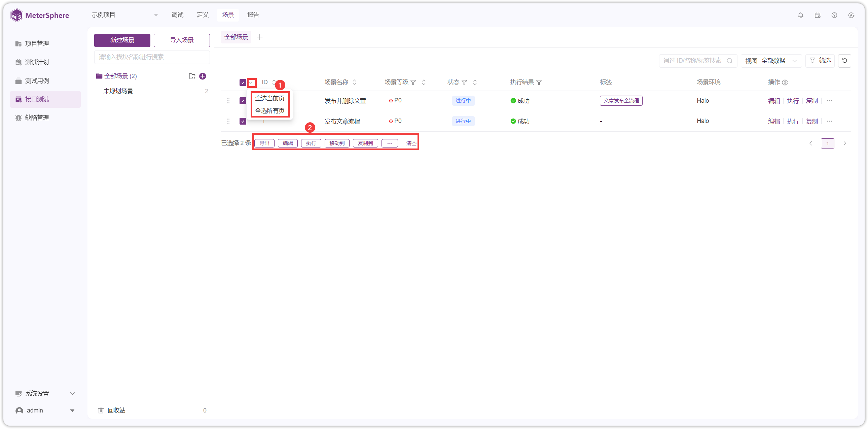
Task: Click 清空 to clear the selection
Action: (x=411, y=143)
